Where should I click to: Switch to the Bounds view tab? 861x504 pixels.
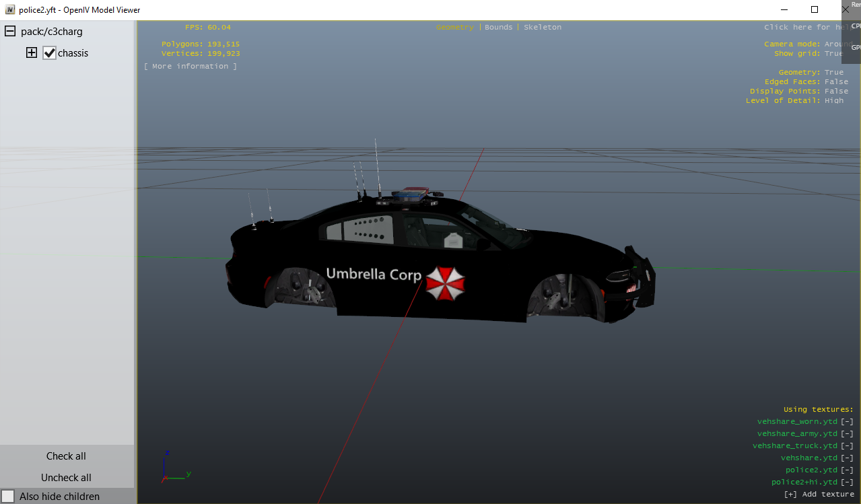tap(498, 28)
